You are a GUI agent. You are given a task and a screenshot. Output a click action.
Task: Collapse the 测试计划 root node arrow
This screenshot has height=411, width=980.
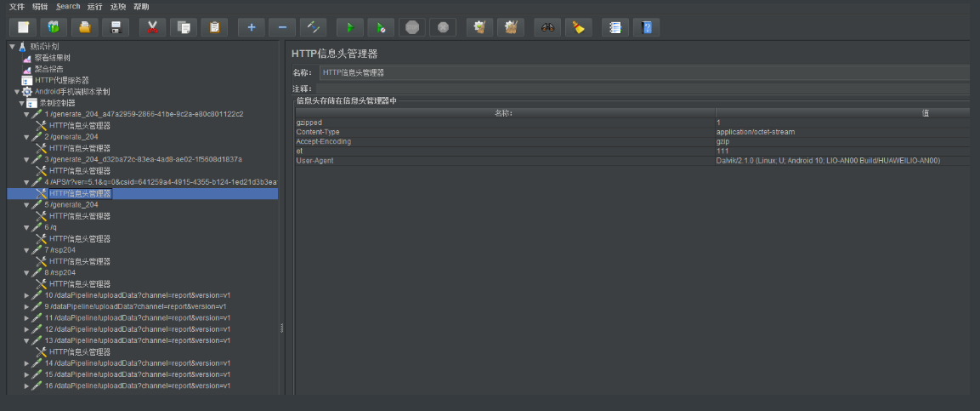point(11,46)
